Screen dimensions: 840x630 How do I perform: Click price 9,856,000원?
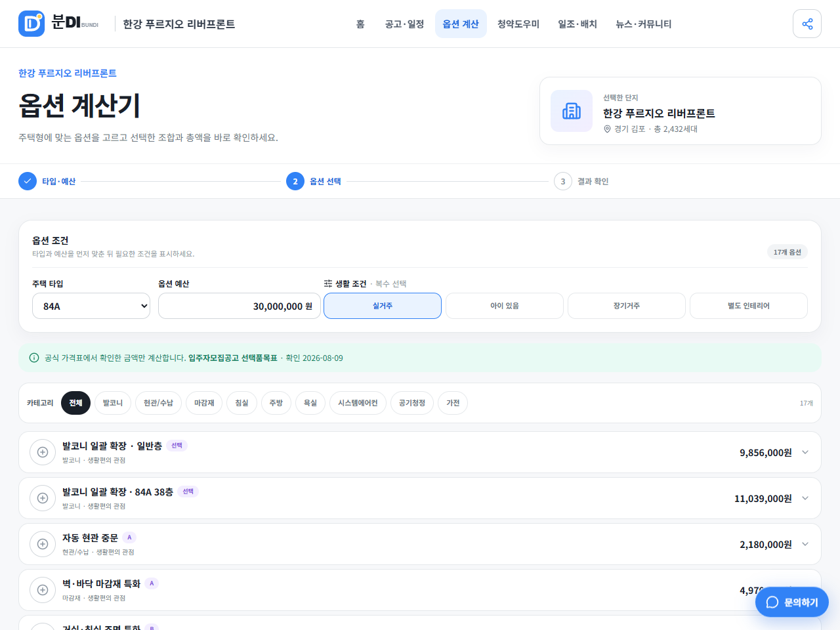point(766,452)
